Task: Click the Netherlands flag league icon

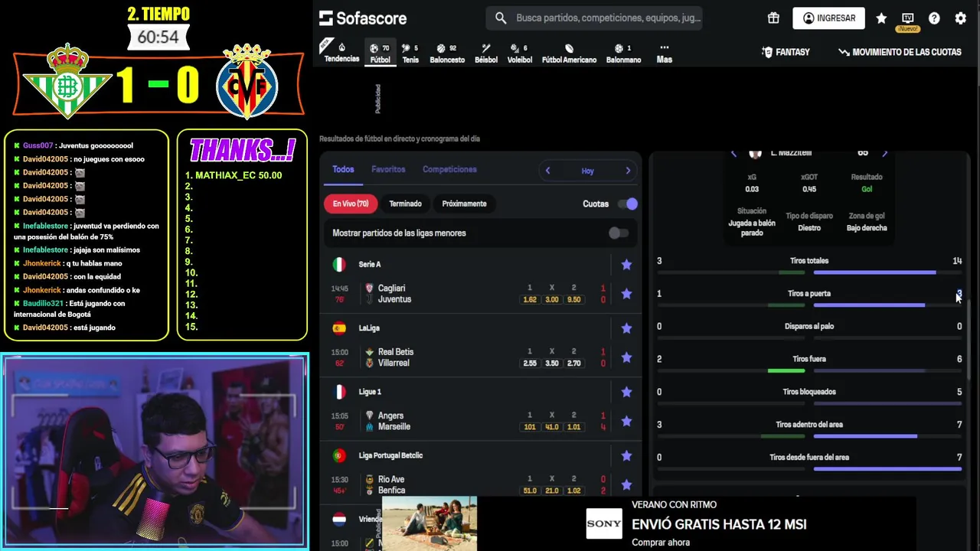Action: click(339, 519)
